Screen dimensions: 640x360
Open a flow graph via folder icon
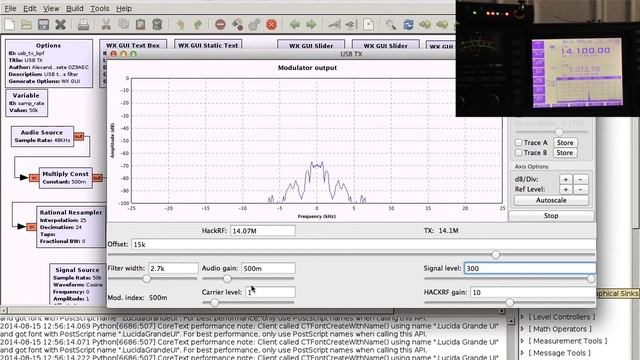tap(27, 24)
